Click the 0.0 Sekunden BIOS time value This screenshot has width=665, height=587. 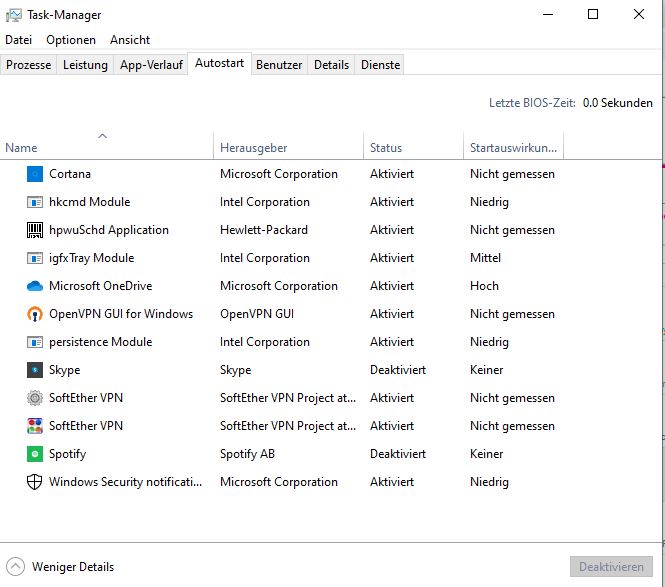pos(618,103)
